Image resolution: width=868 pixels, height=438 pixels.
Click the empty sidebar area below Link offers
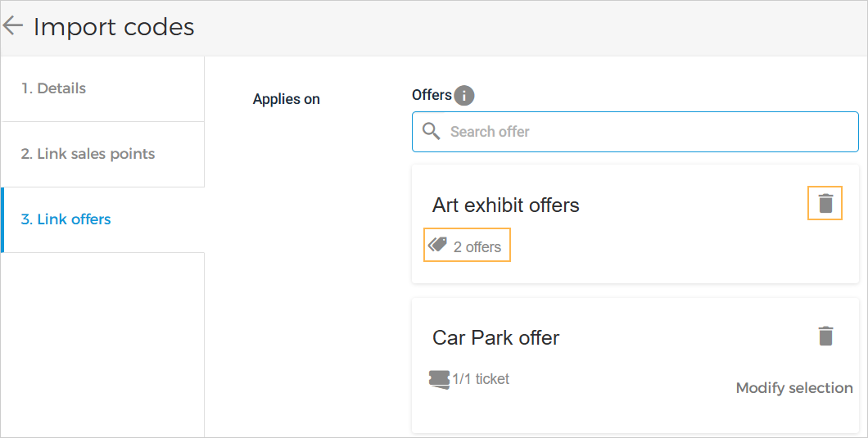[x=102, y=344]
